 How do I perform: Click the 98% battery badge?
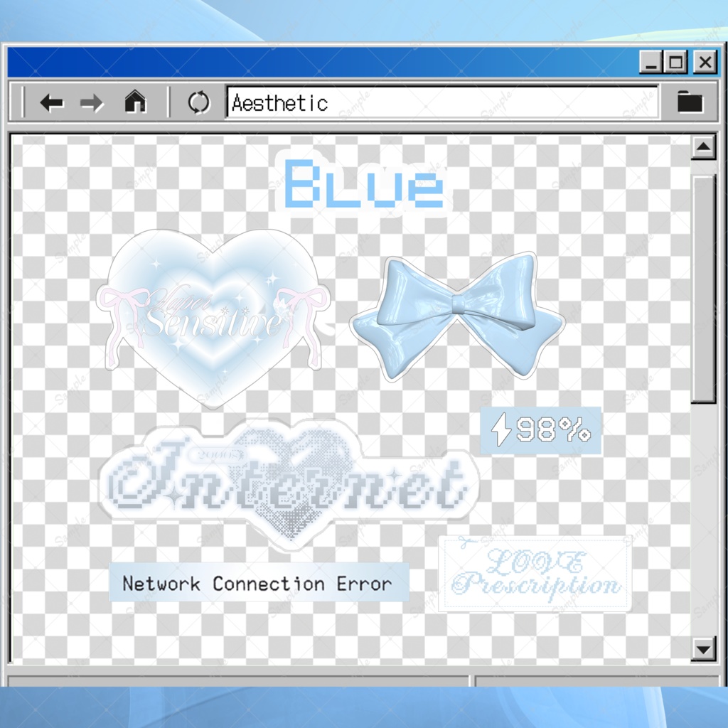pos(540,430)
